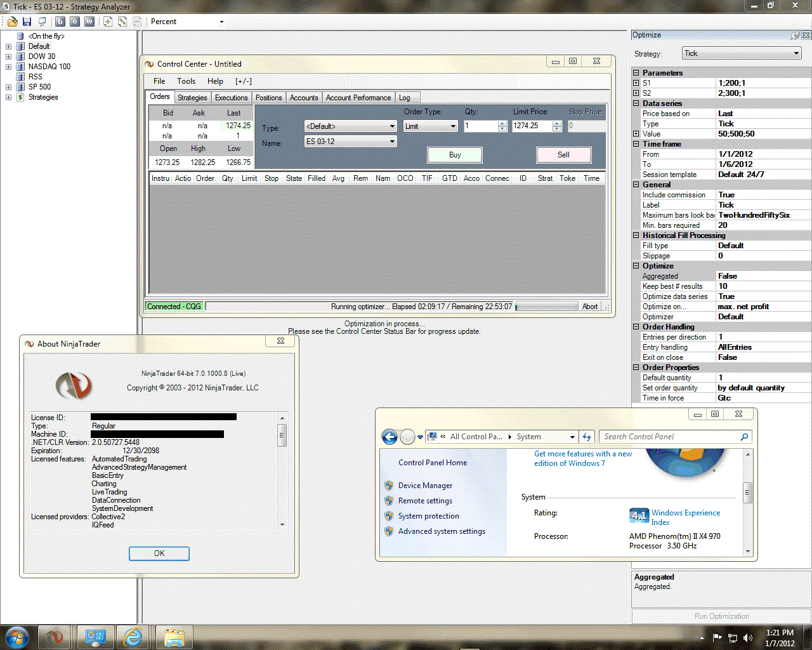Viewport: 812px width, 650px height.
Task: Switch to the Strategies tab
Action: [192, 98]
